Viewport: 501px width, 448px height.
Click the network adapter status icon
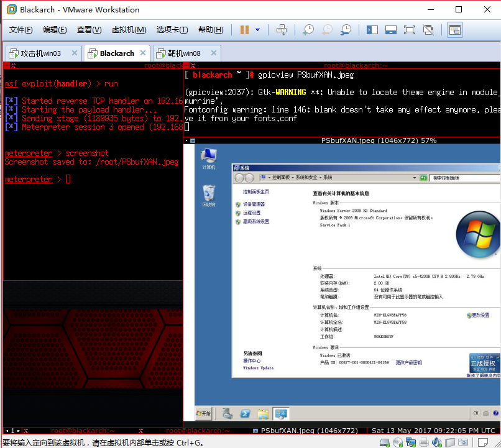pos(411,442)
